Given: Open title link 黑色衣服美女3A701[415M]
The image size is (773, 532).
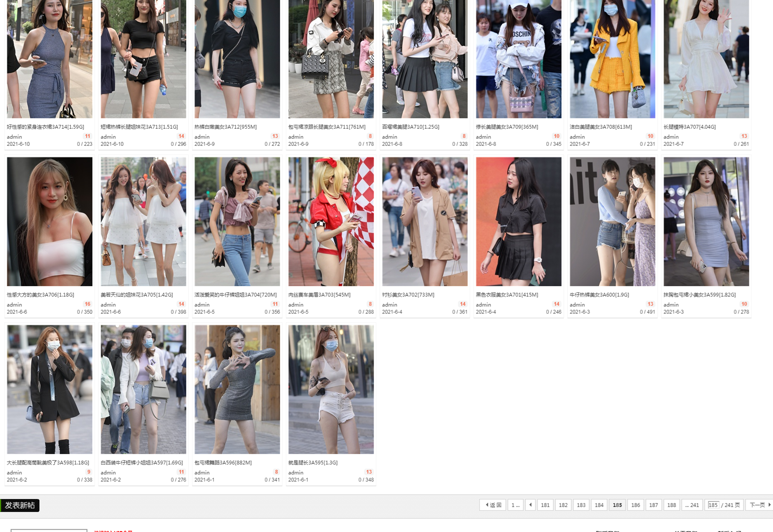Looking at the screenshot, I should 507,295.
